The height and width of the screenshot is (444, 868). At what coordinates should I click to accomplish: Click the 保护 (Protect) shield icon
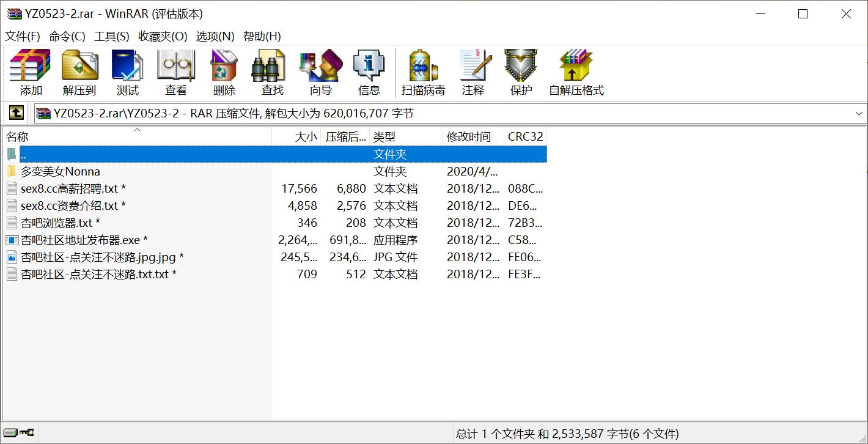coord(521,72)
